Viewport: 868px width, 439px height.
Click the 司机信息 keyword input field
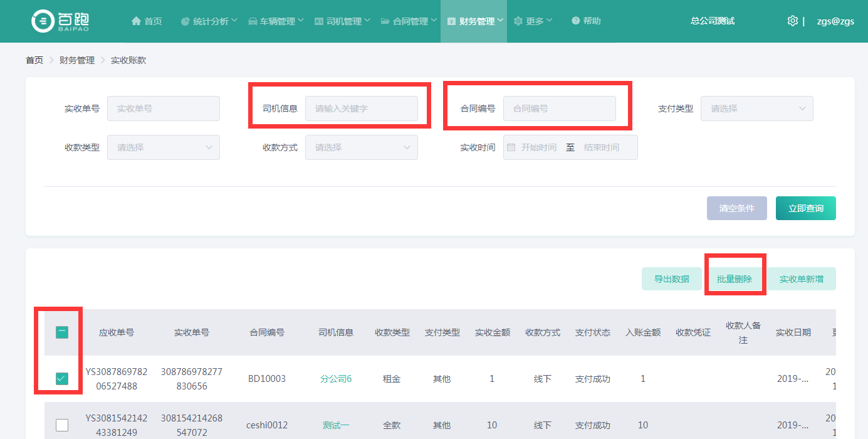[361, 108]
